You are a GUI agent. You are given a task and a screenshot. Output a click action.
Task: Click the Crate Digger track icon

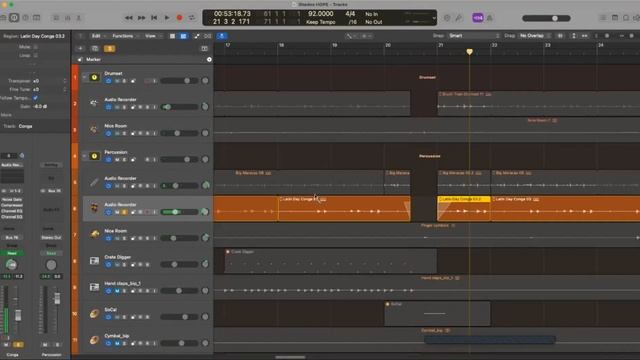coord(94,260)
